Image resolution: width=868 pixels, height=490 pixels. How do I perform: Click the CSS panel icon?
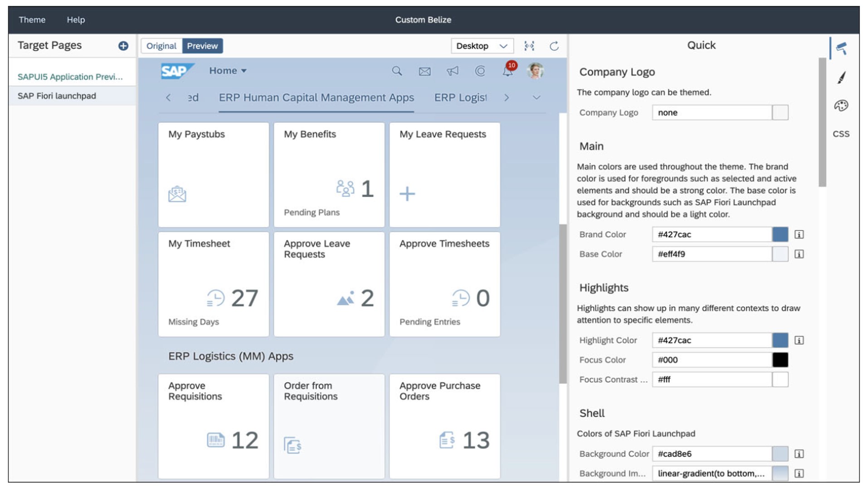[842, 134]
